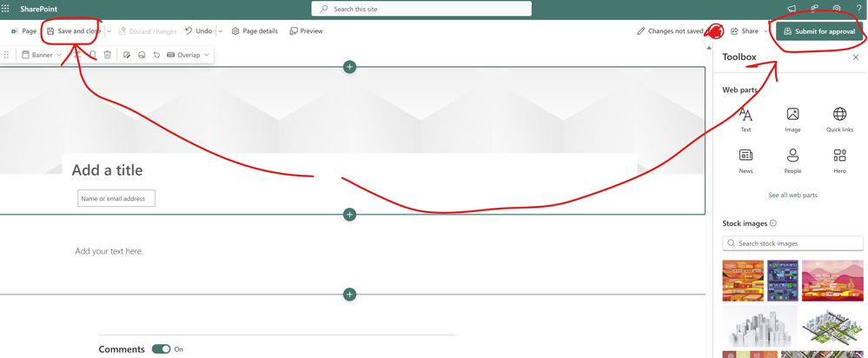
Task: Submit the page for approval
Action: point(820,31)
